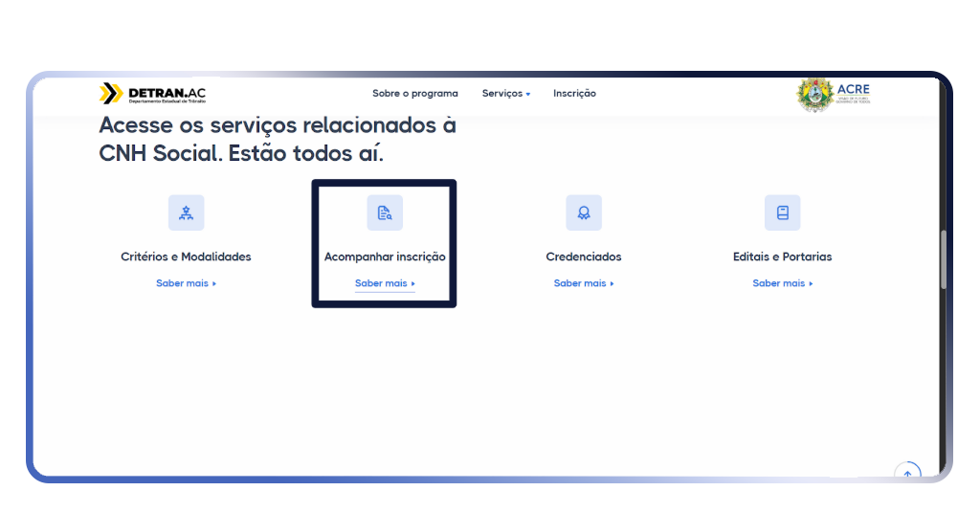Click the Acompanhar inscrição document search icon
The height and width of the screenshot is (513, 980).
pyautogui.click(x=385, y=212)
